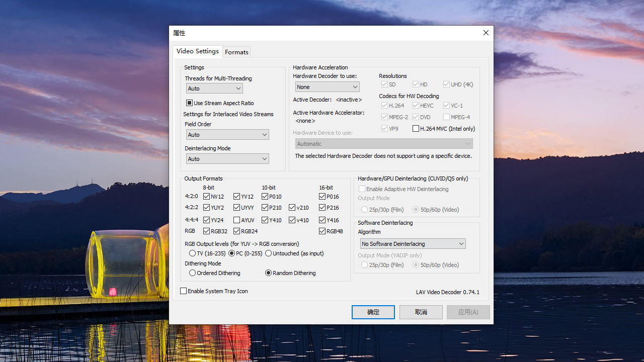Image resolution: width=644 pixels, height=362 pixels.
Task: Enable System Tray Icon checkbox
Action: [x=184, y=291]
